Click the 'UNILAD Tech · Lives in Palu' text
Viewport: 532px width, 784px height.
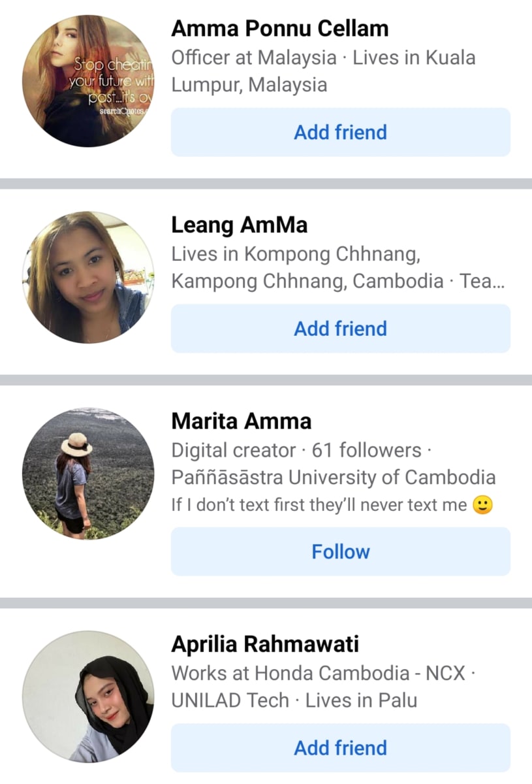point(294,701)
